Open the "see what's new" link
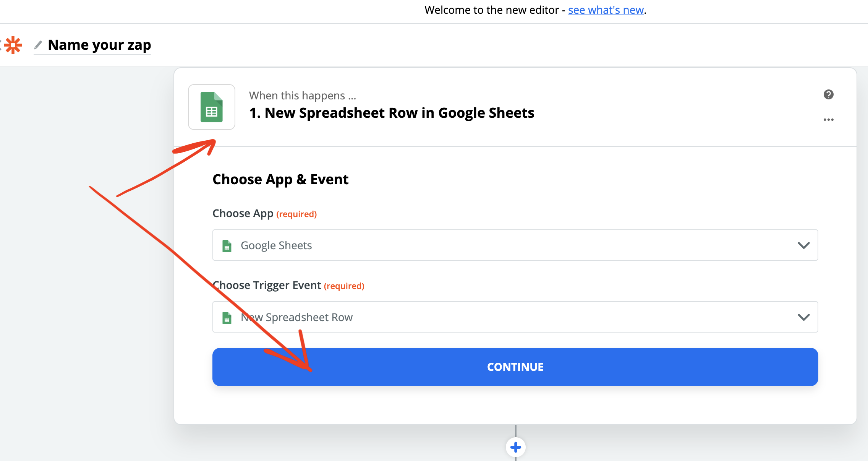The image size is (868, 461). click(606, 10)
